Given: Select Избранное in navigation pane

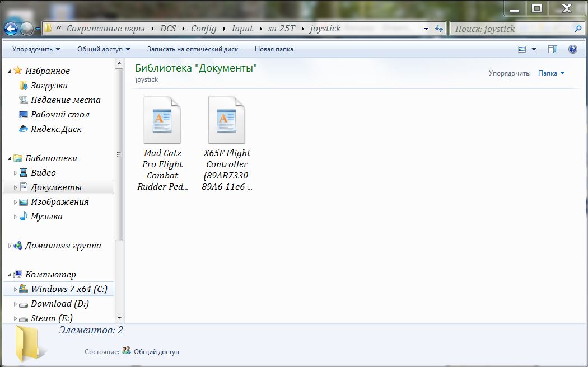Looking at the screenshot, I should (47, 71).
